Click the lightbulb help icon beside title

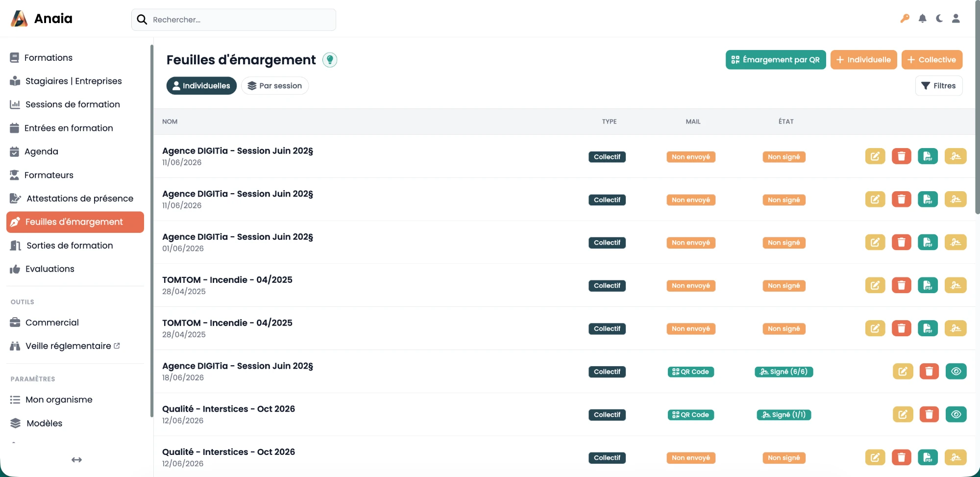click(330, 60)
